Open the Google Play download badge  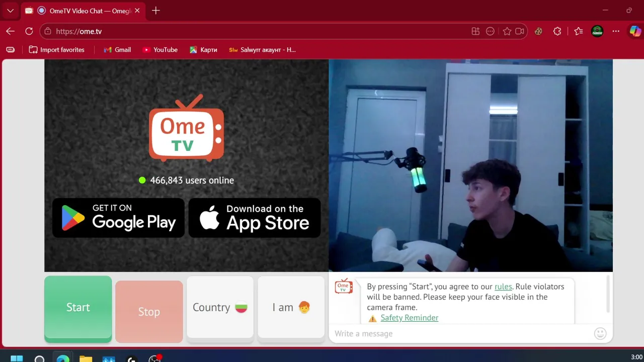[118, 218]
